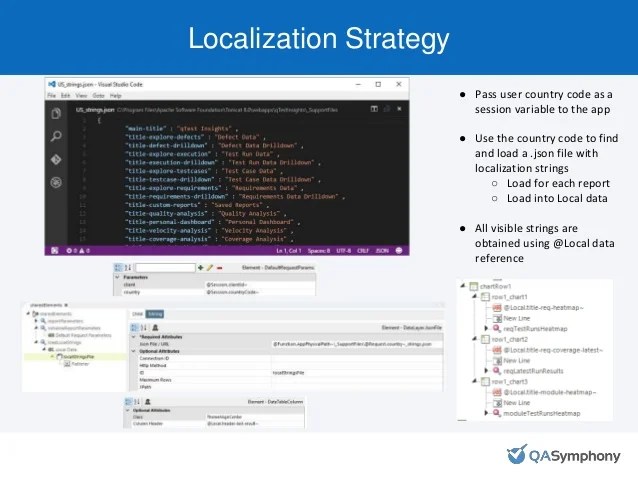638x479 pixels.
Task: Click the split editor icon in VS Code
Action: tap(374, 109)
